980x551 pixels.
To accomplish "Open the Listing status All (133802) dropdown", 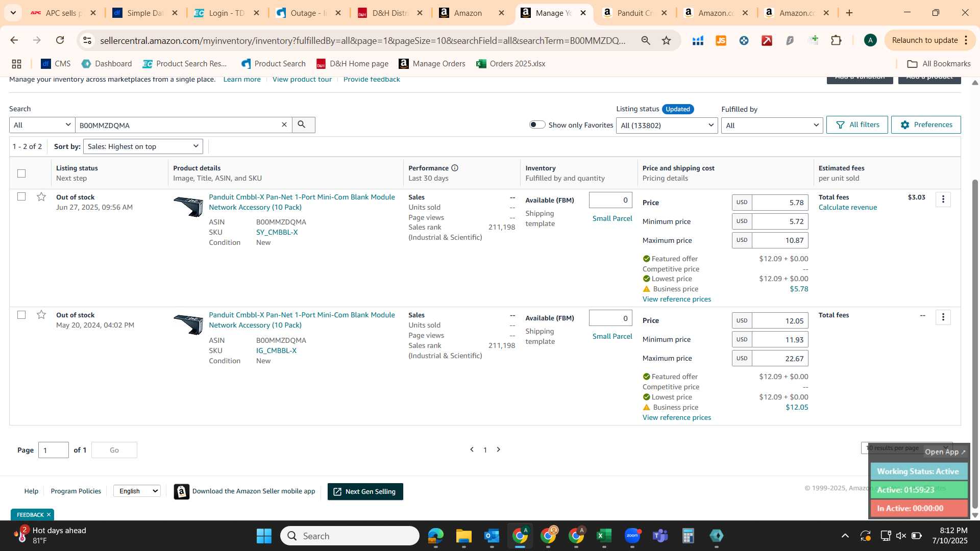I will tap(667, 126).
